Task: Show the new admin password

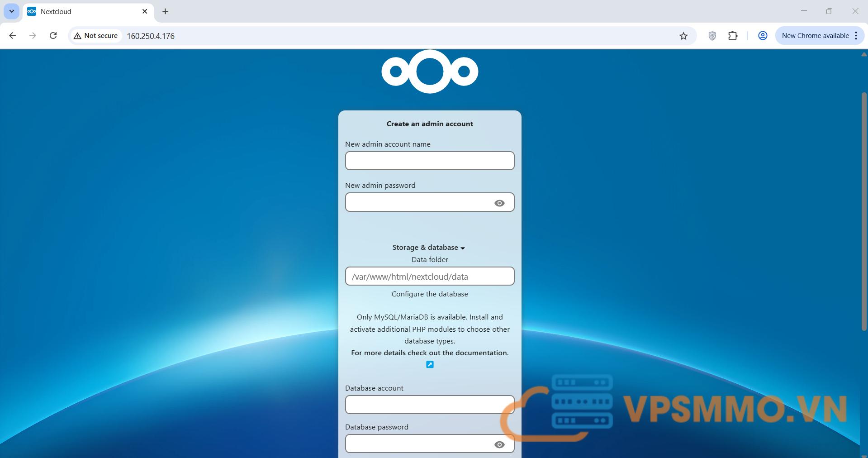Action: [499, 203]
